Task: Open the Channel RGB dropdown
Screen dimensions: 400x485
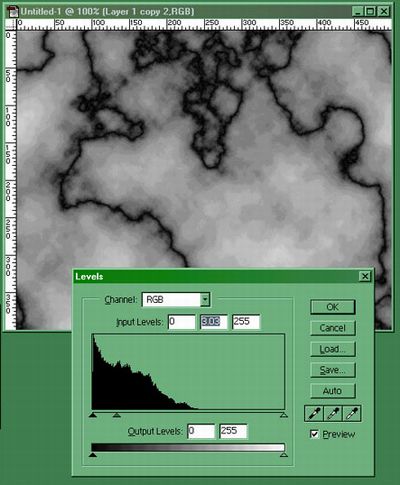Action: pyautogui.click(x=205, y=299)
